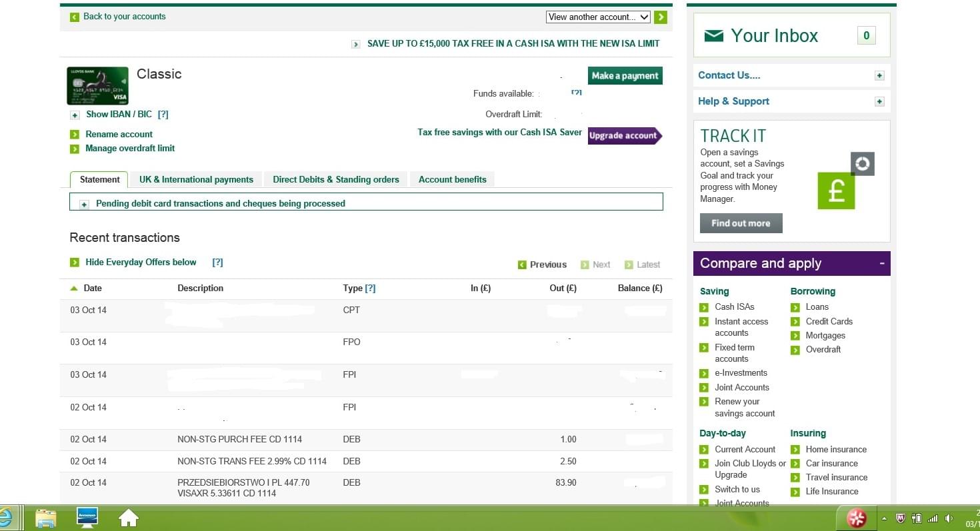Image resolution: width=980 pixels, height=531 pixels.
Task: Open Join Club Lloyds or Upgrade link
Action: [751, 469]
